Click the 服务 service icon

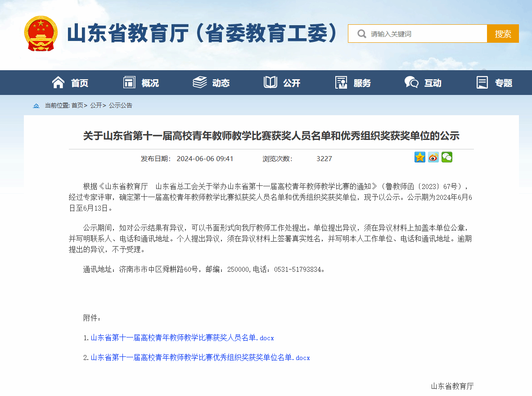[x=341, y=82]
